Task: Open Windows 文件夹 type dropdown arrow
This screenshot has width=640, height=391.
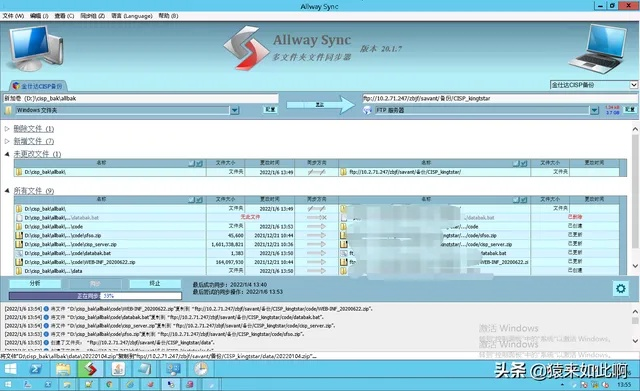Action: pos(235,110)
